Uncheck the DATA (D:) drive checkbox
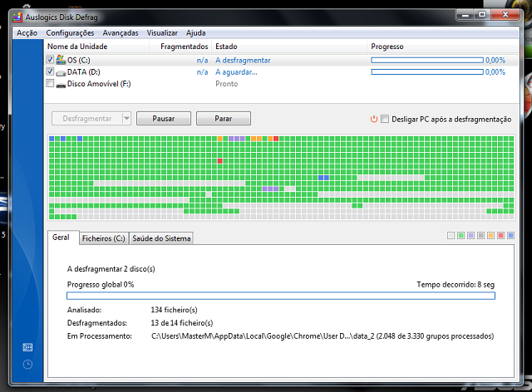532x392 pixels. (50, 71)
